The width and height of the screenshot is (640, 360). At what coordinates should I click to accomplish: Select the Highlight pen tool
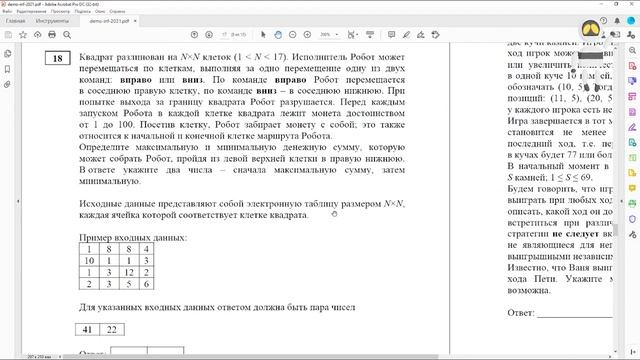point(406,35)
